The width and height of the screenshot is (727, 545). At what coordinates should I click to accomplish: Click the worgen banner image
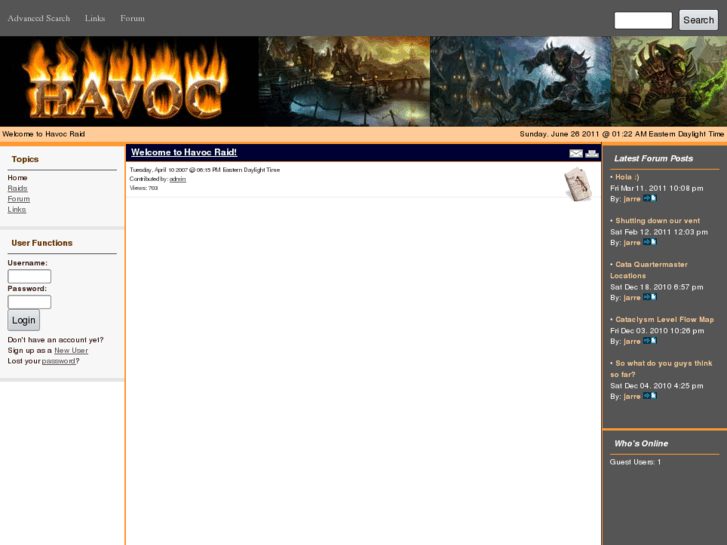click(x=520, y=81)
